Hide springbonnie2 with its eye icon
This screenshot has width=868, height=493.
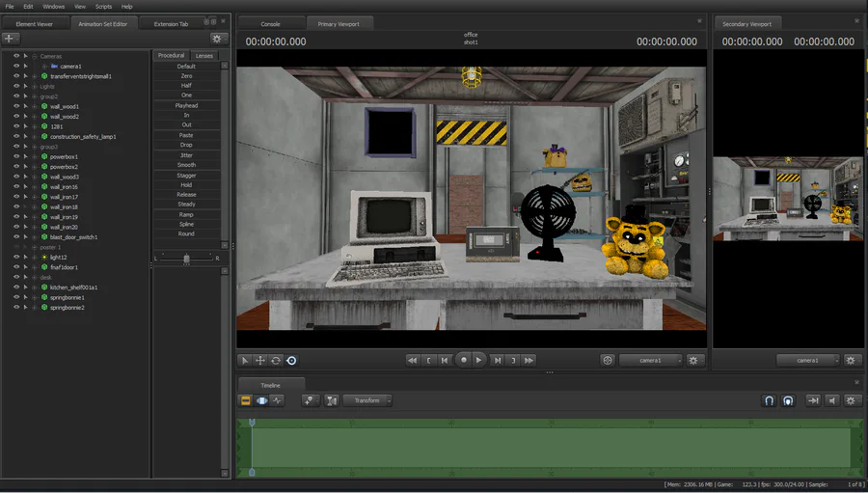[x=16, y=308]
